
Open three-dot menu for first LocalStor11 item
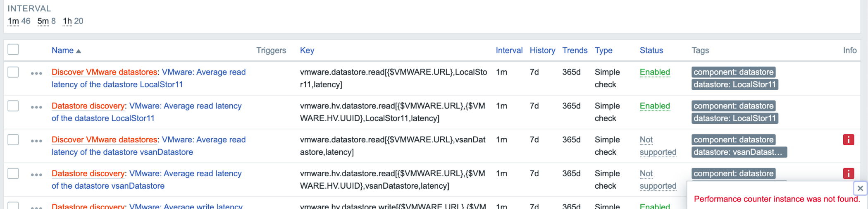(36, 73)
